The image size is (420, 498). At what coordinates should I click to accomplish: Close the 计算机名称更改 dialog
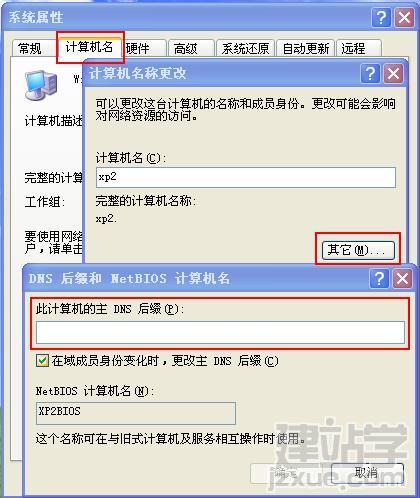pyautogui.click(x=393, y=73)
